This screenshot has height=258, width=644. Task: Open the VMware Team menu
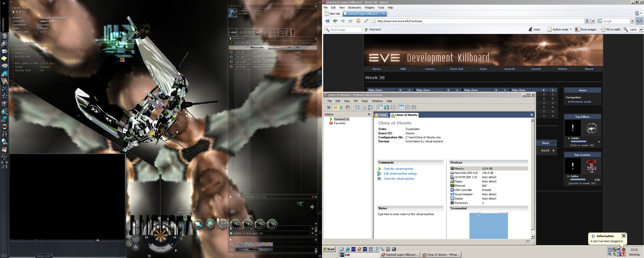(x=365, y=101)
